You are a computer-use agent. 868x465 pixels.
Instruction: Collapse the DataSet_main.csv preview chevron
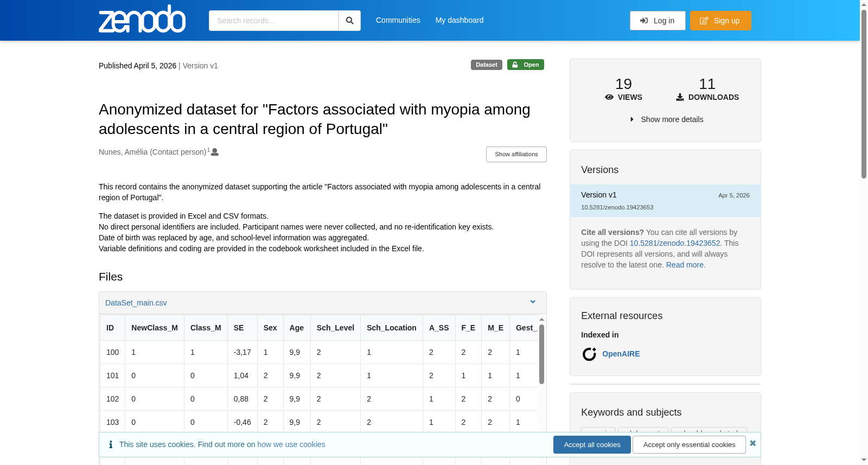533,302
